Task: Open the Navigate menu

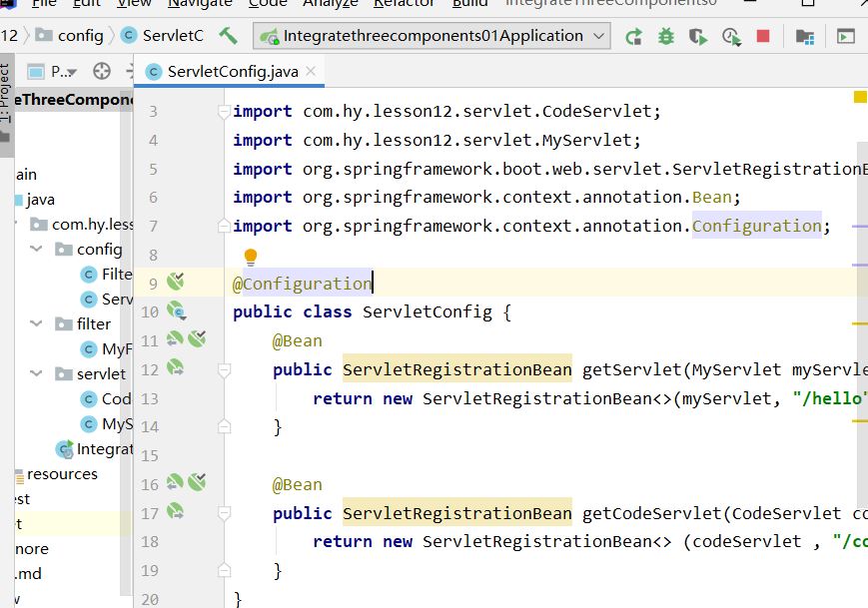Action: [x=200, y=3]
